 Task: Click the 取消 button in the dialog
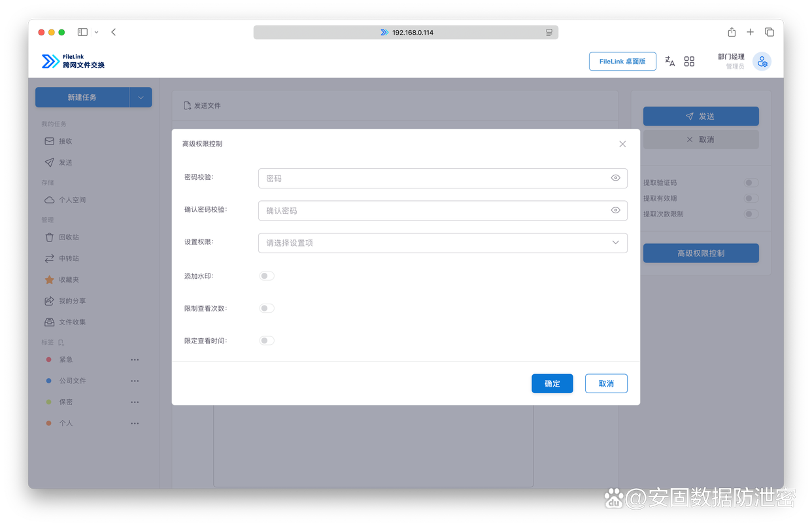pos(606,383)
